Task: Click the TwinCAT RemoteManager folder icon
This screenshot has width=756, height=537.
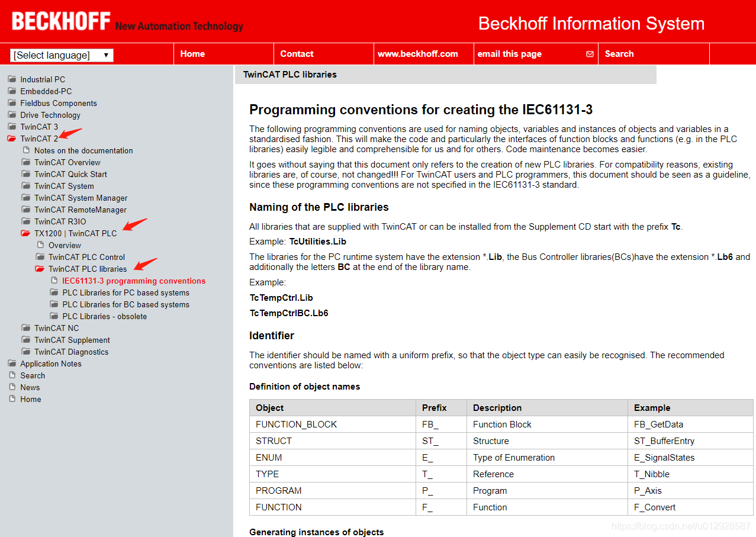Action: (26, 210)
